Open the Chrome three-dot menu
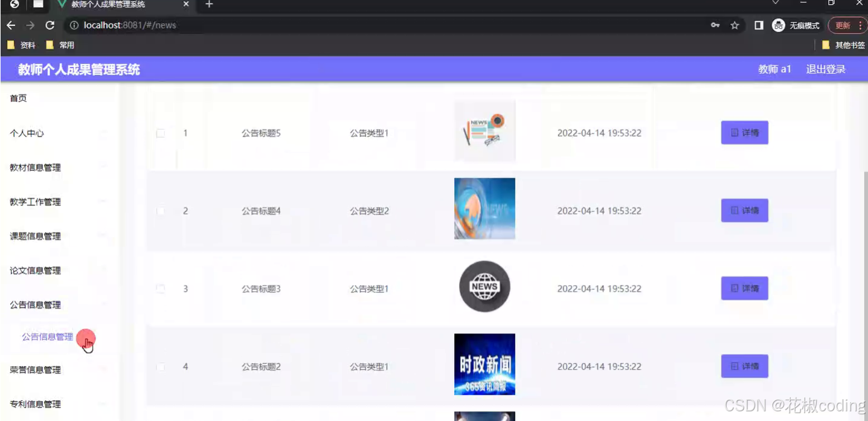Viewport: 868px width, 421px height. [x=860, y=25]
